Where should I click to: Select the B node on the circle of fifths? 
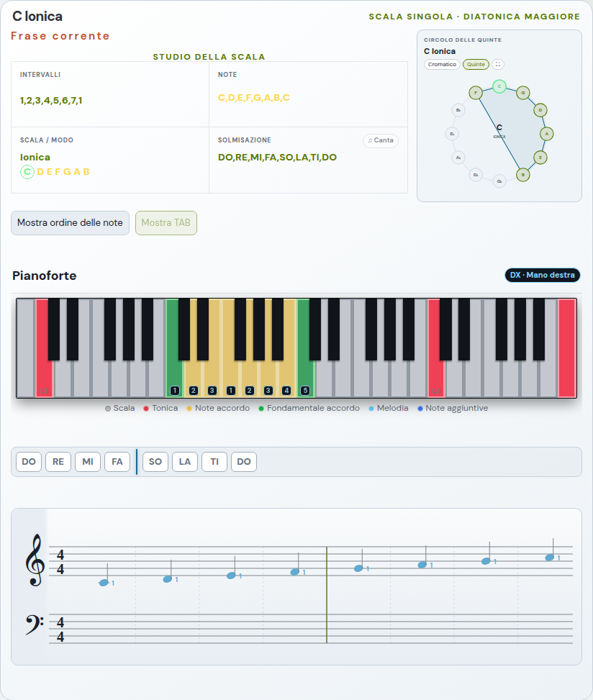tap(523, 175)
